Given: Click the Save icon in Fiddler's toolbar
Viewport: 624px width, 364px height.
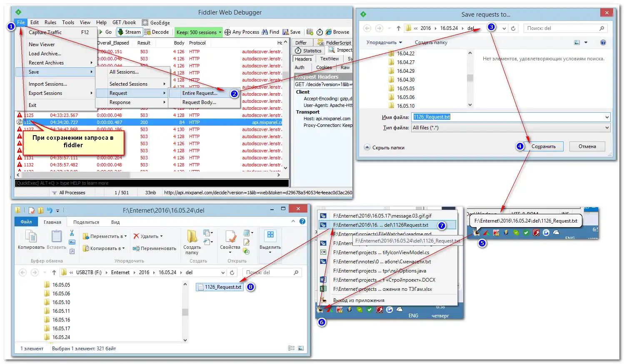Looking at the screenshot, I should click(285, 32).
